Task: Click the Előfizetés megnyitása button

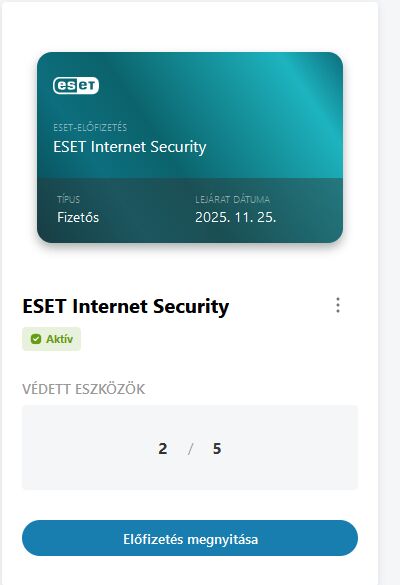Action: (x=190, y=538)
